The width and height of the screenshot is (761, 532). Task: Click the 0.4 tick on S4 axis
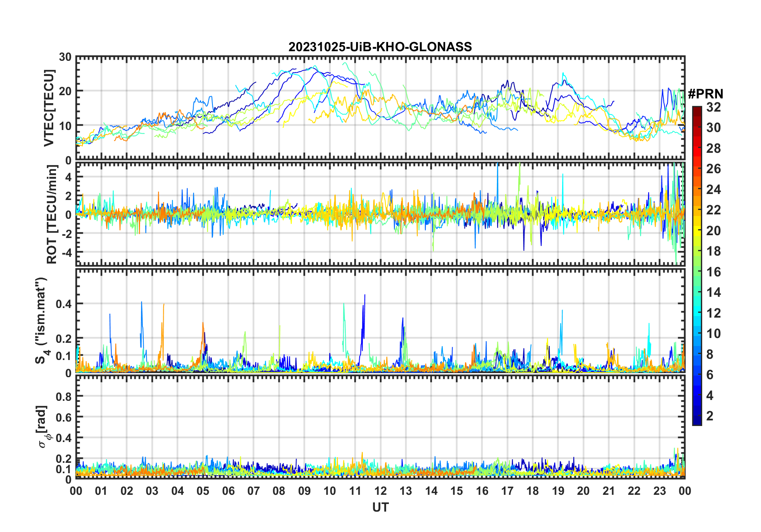point(64,304)
